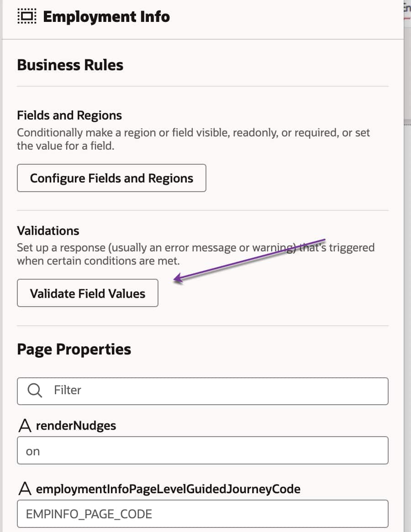Click the magnifying glass in the Filter box
The image size is (411, 532).
(34, 391)
